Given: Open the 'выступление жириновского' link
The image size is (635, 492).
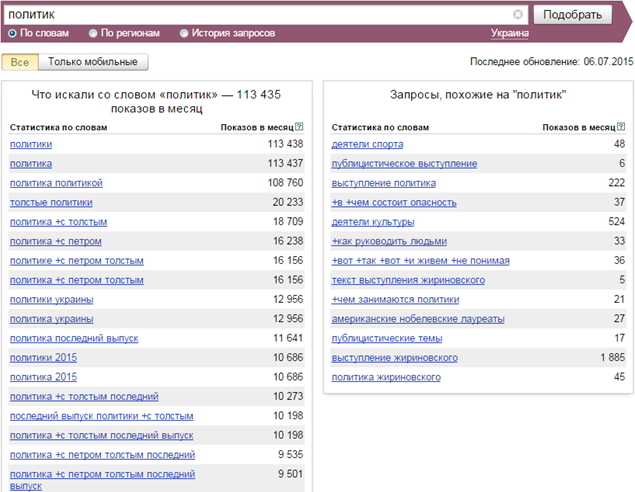Looking at the screenshot, I should 395,358.
